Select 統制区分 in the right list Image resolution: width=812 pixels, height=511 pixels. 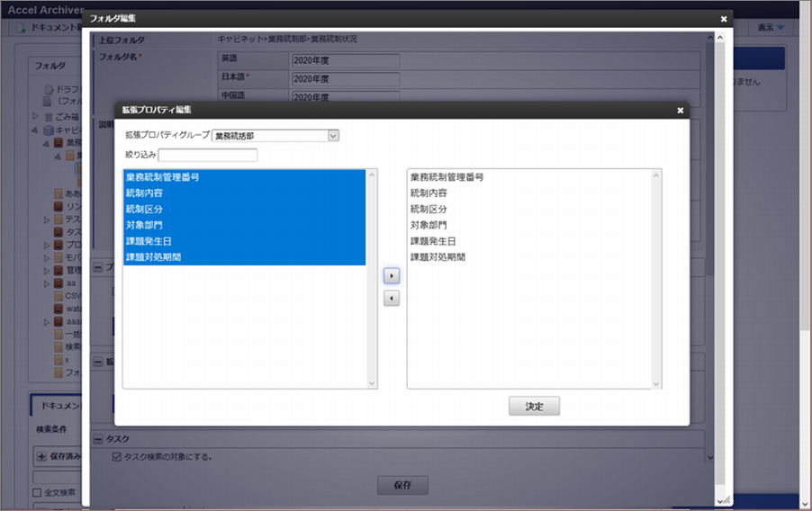(528, 209)
